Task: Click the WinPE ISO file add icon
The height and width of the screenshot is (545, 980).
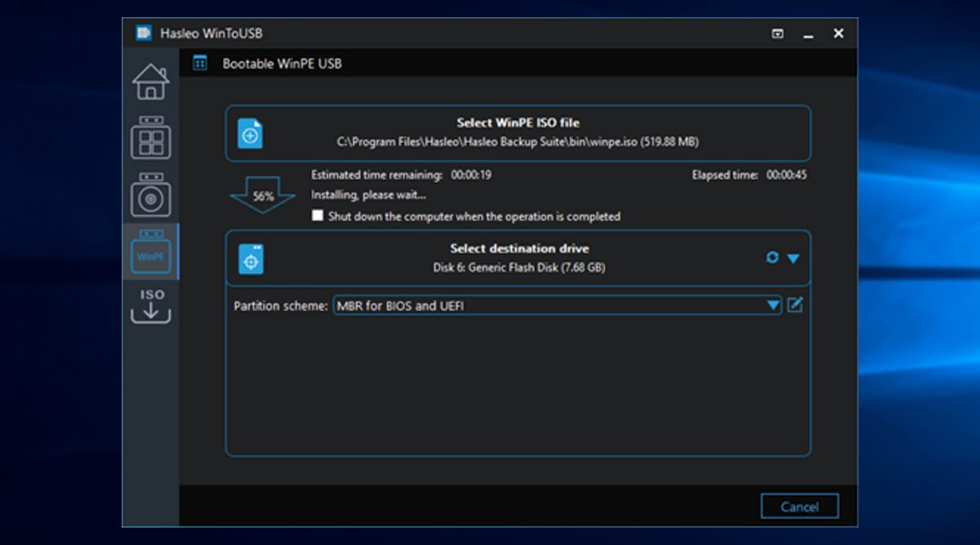Action: pos(250,133)
